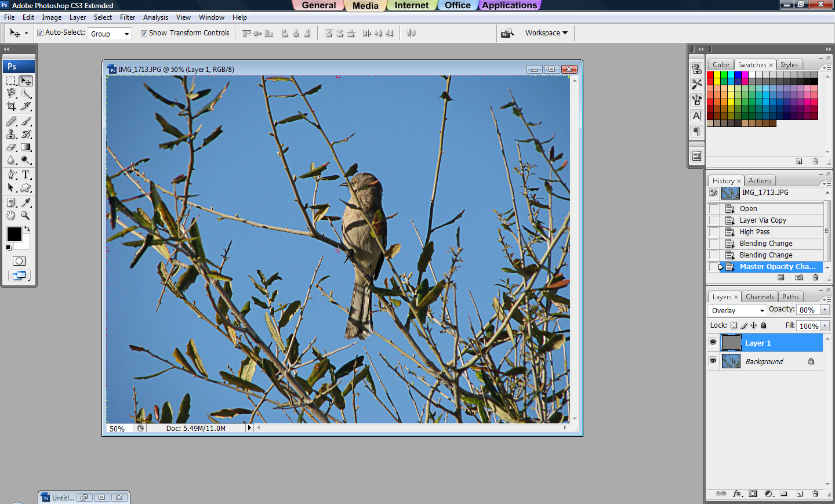Activate the Crop tool
Viewport: 835px width, 504px height.
point(12,106)
